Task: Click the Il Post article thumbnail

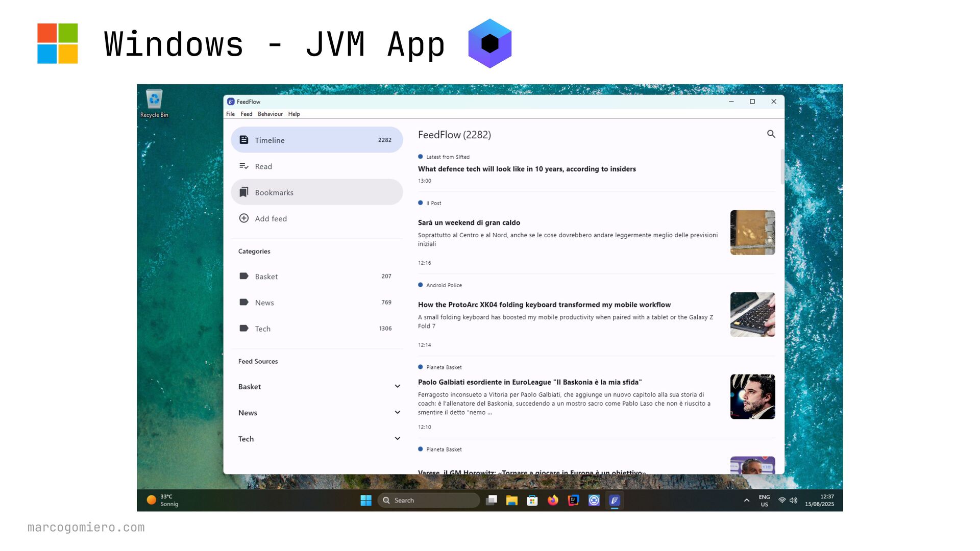Action: coord(752,233)
